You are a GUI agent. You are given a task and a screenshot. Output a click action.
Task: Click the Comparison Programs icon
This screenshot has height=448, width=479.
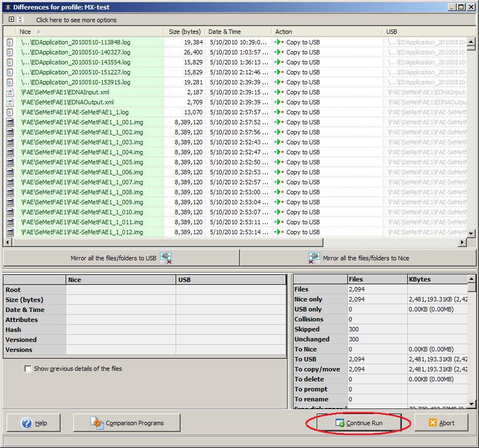point(97,423)
